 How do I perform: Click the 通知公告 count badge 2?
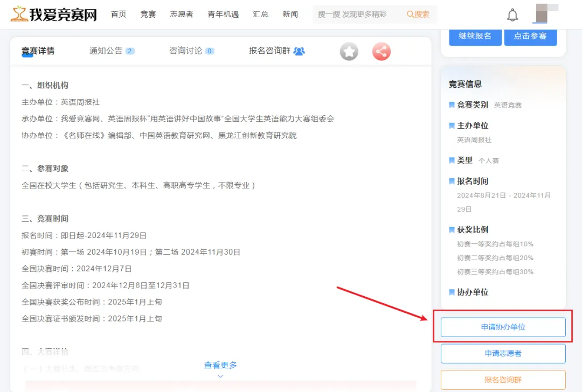pyautogui.click(x=130, y=51)
